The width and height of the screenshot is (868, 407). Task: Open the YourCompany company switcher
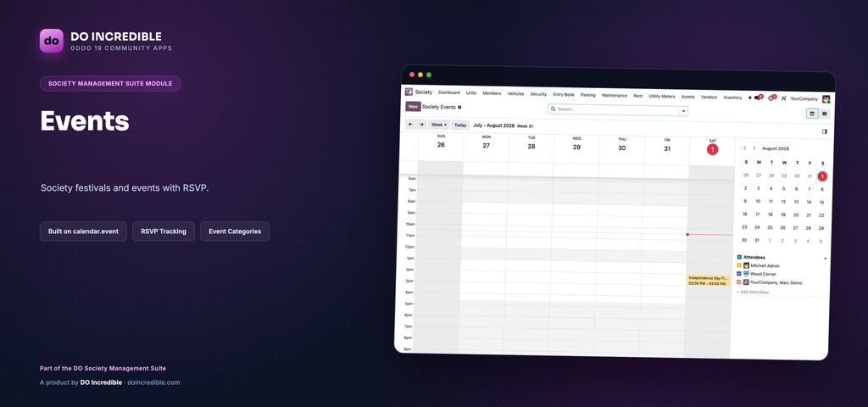tap(804, 98)
